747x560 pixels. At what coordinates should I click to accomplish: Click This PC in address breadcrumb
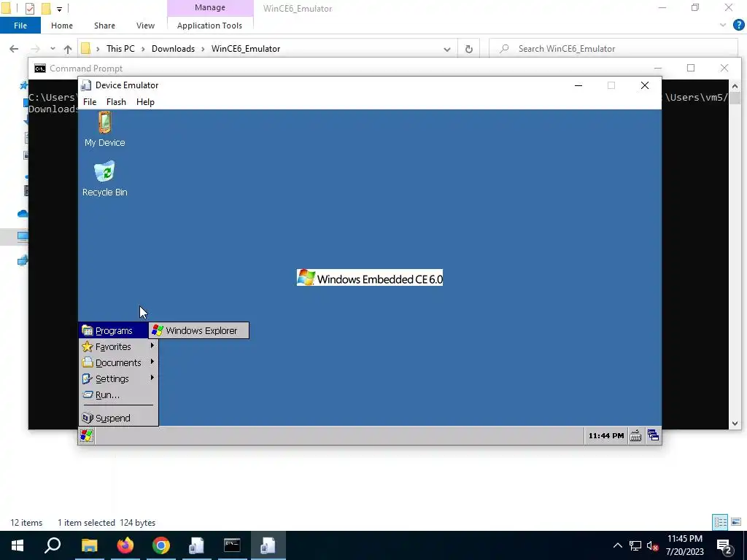coord(120,49)
